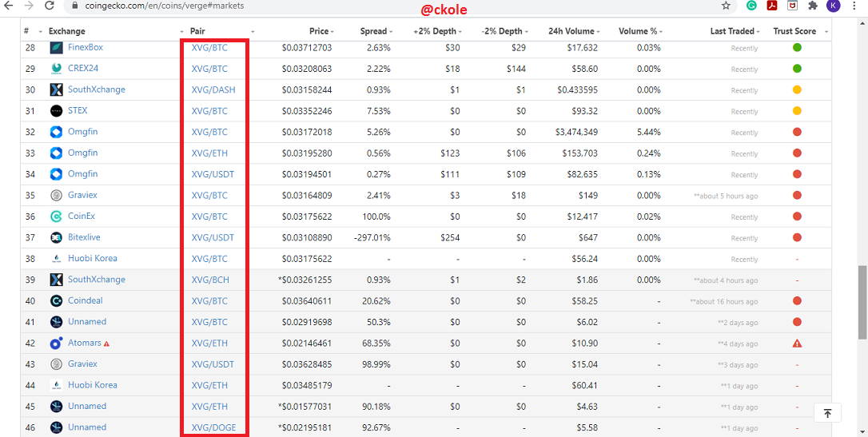The image size is (868, 437).
Task: Click the Graviex logo in row 35
Action: point(57,195)
